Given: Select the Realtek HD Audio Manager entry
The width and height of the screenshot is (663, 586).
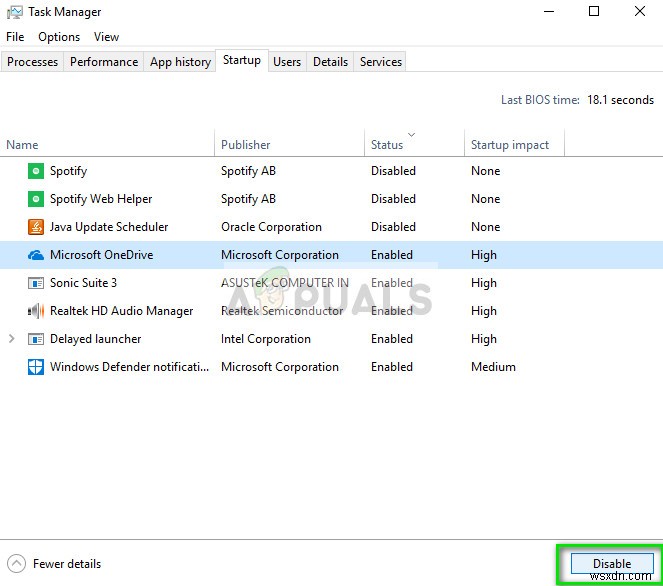Looking at the screenshot, I should click(121, 311).
